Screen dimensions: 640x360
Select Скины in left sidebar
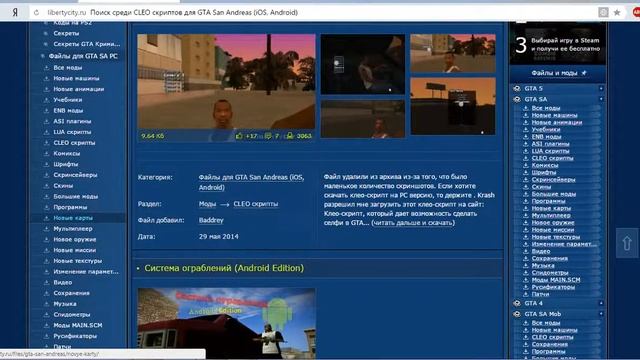point(63,186)
